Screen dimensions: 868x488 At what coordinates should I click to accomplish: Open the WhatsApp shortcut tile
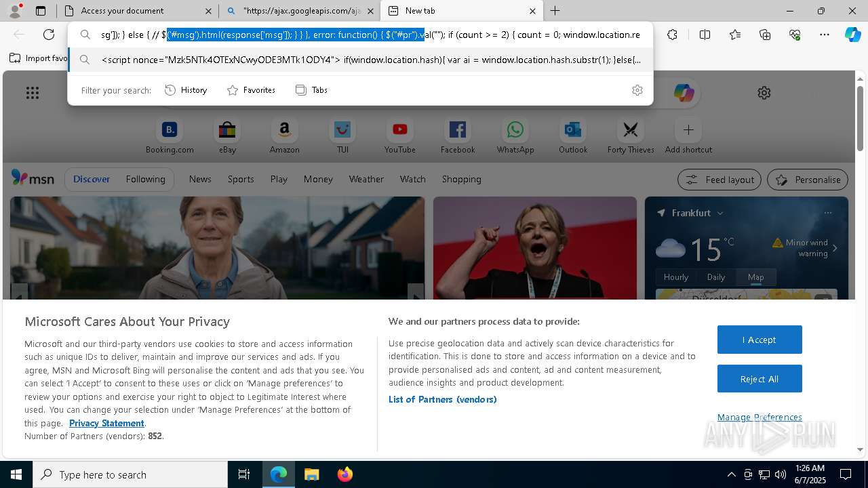[515, 136]
